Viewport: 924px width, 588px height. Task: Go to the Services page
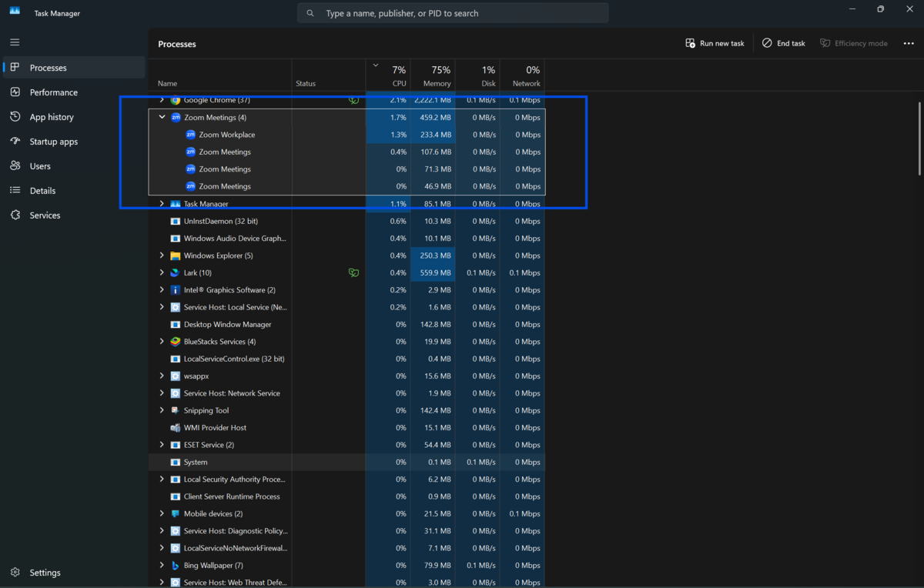pos(45,215)
